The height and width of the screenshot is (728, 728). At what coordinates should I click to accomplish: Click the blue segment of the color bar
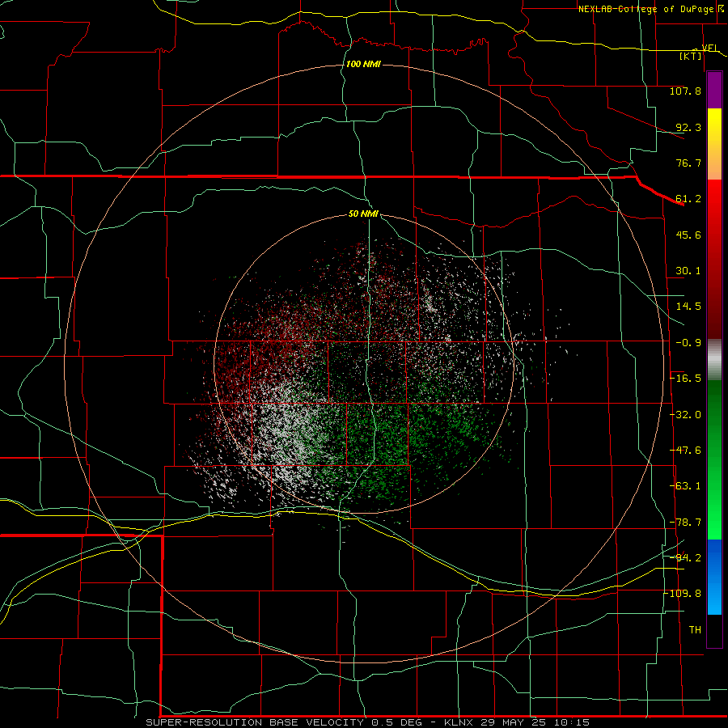(x=714, y=577)
